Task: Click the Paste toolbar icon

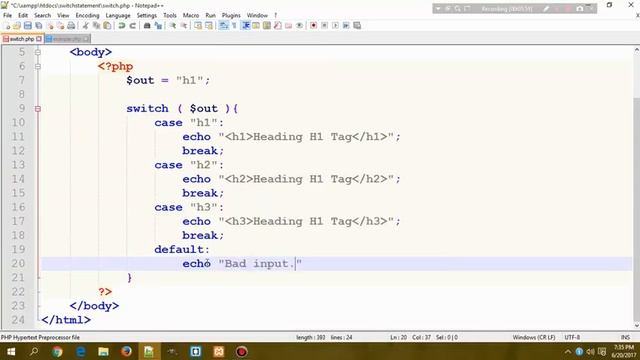Action: pos(107,26)
